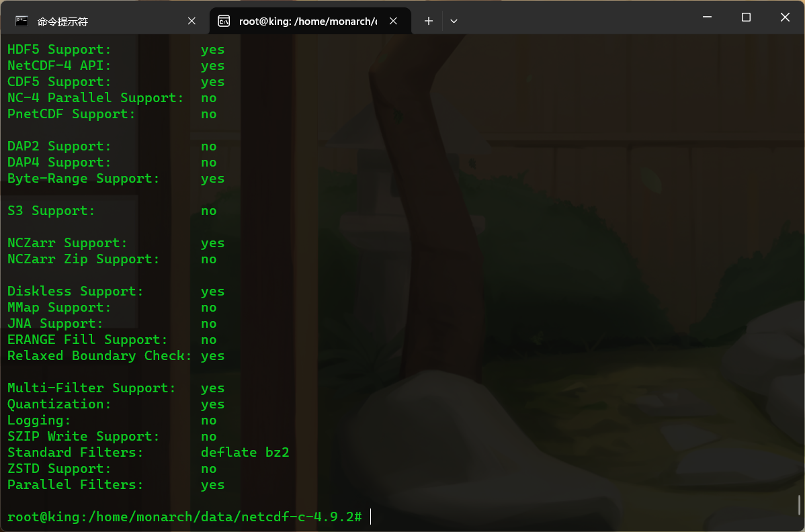The height and width of the screenshot is (532, 805).
Task: Click 'DAP2 Support:' text
Action: coord(59,146)
